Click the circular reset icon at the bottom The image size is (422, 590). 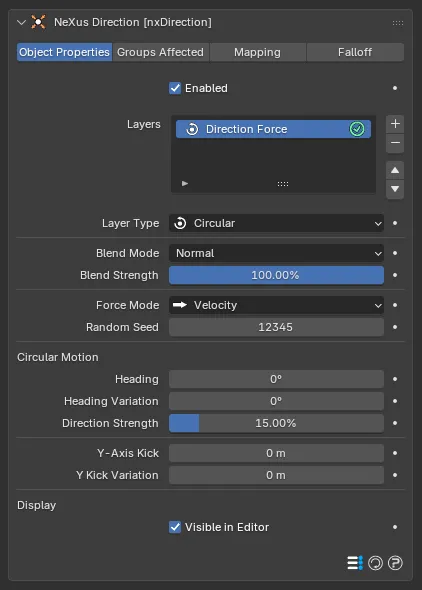tap(375, 563)
